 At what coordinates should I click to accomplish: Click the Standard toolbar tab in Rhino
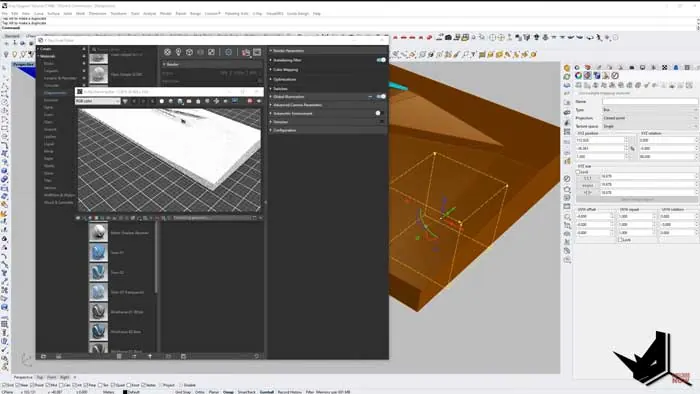pyautogui.click(x=12, y=36)
